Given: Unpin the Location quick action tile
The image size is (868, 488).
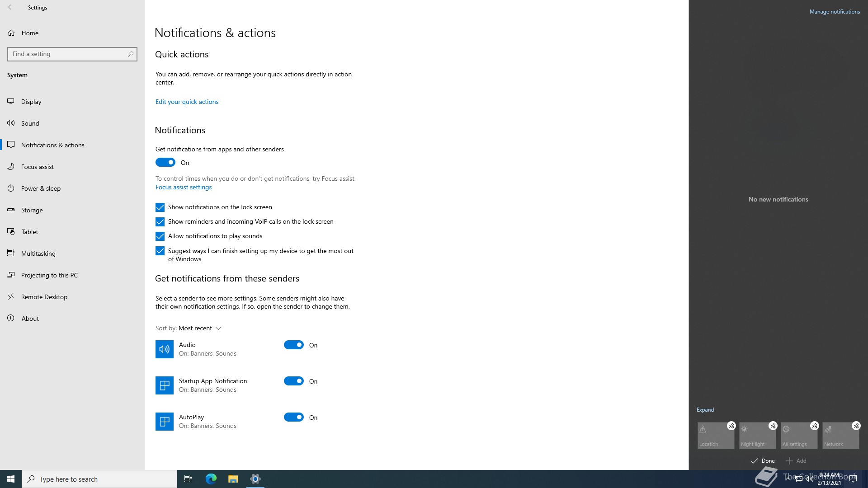Looking at the screenshot, I should click(731, 426).
